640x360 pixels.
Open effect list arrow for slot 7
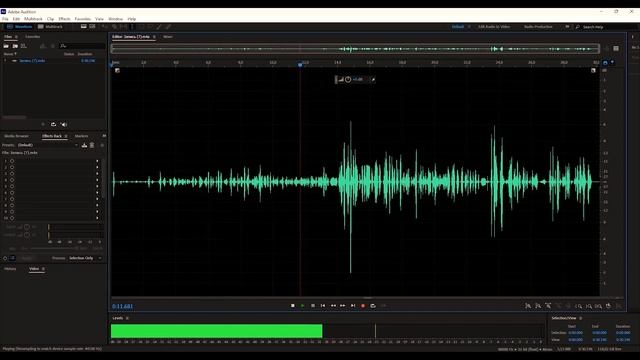click(x=97, y=199)
